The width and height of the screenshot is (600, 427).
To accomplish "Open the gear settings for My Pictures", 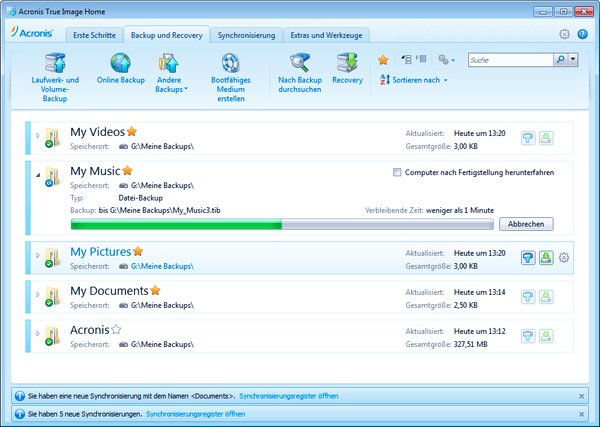I will click(x=564, y=258).
